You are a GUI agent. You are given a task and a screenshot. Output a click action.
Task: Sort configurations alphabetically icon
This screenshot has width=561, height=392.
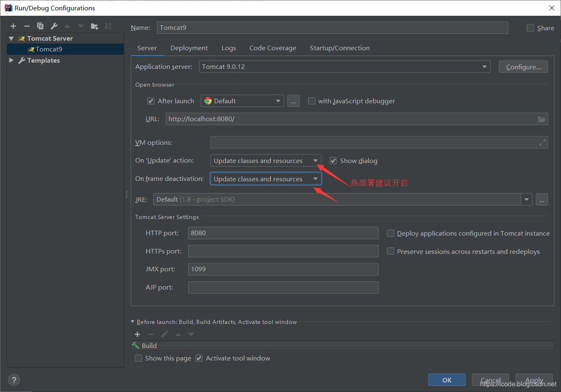click(108, 26)
